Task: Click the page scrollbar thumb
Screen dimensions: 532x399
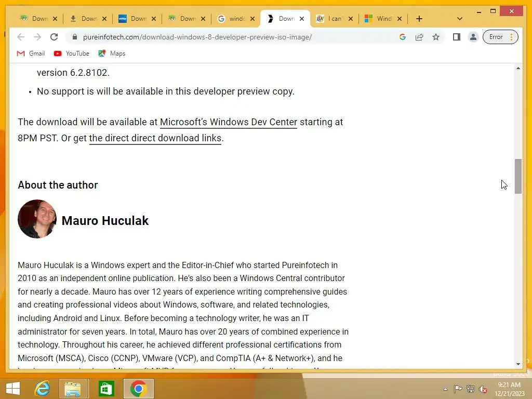Action: click(x=518, y=176)
